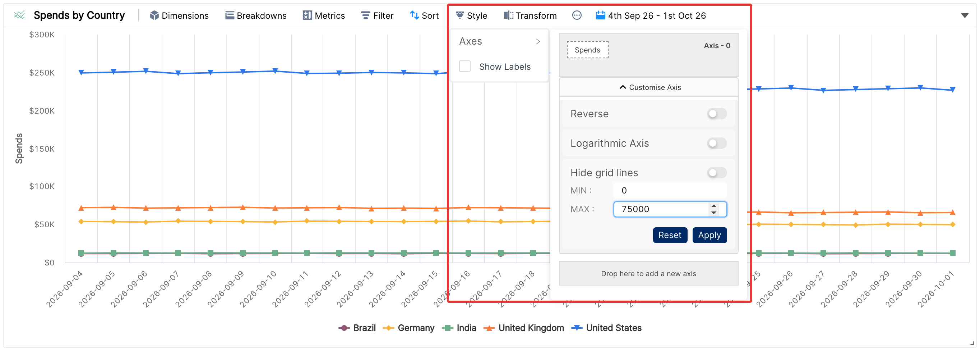
Task: Enable the Reverse axis toggle
Action: pyautogui.click(x=717, y=114)
